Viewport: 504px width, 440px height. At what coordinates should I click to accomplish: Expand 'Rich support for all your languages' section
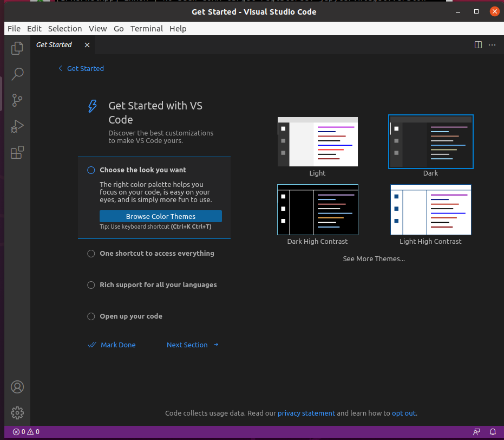[x=158, y=285]
